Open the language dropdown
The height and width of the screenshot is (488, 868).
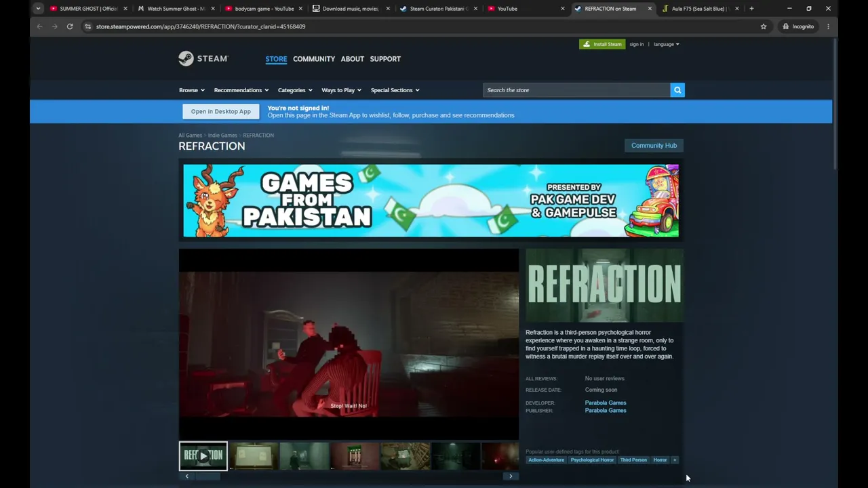[667, 44]
